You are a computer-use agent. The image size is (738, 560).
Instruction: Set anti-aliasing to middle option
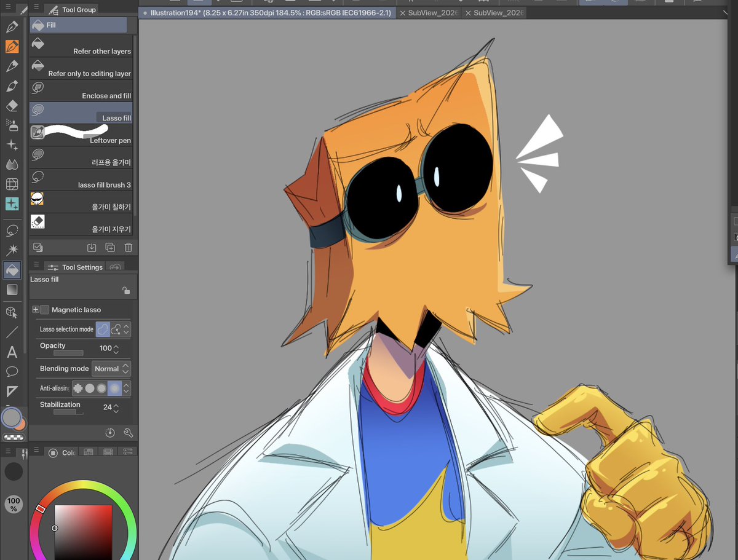pyautogui.click(x=101, y=388)
